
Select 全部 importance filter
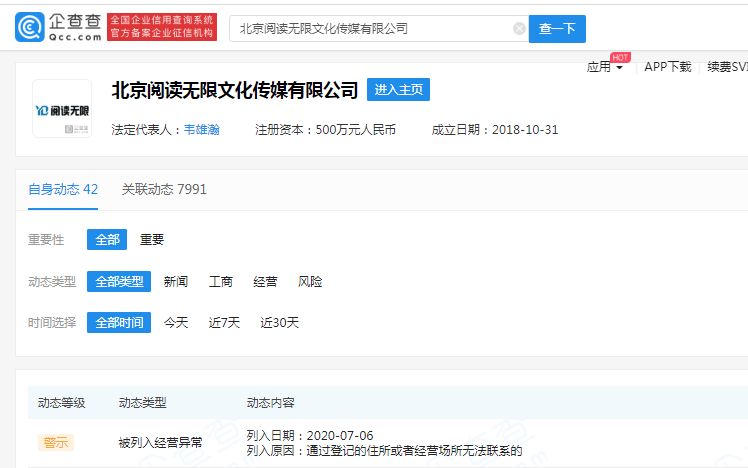coord(107,239)
